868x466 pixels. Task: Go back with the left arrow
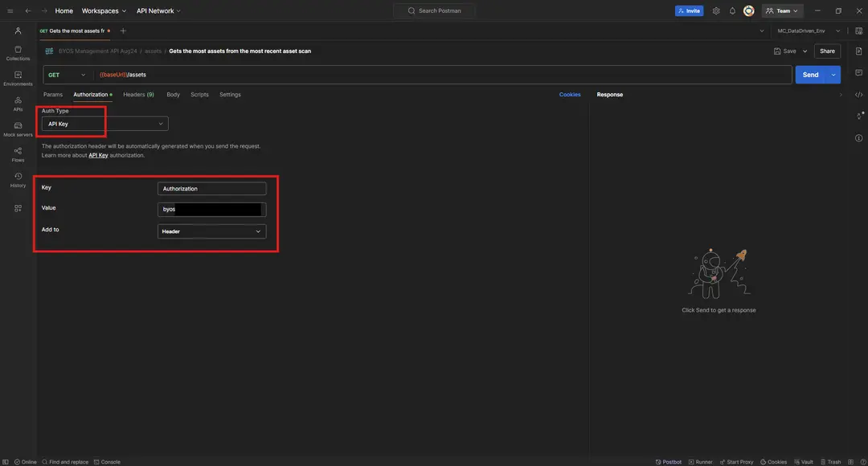point(27,11)
